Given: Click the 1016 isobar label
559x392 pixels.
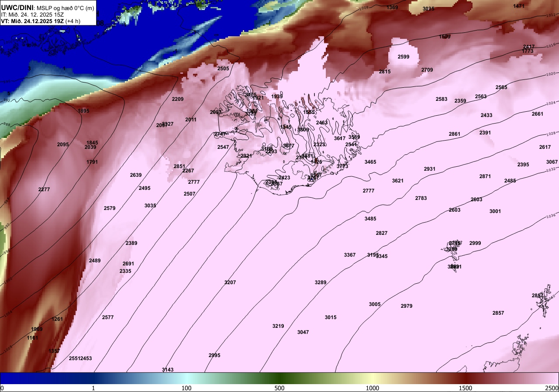Looking at the screenshot, I should (551, 45).
